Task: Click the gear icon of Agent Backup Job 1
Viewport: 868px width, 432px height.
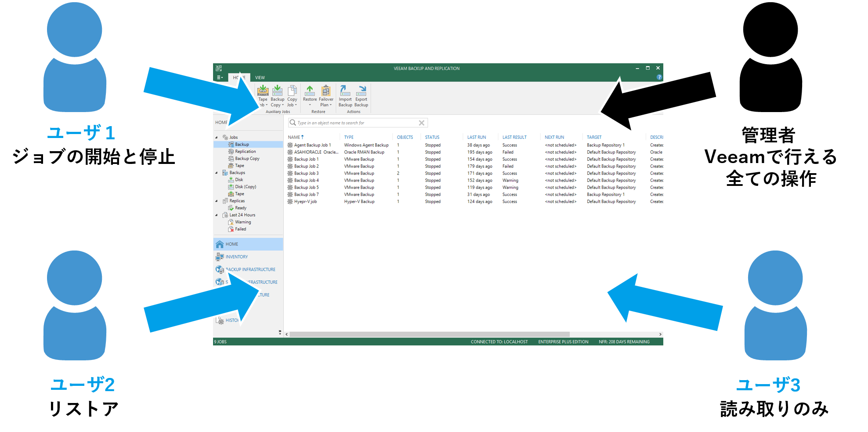Action: (290, 145)
